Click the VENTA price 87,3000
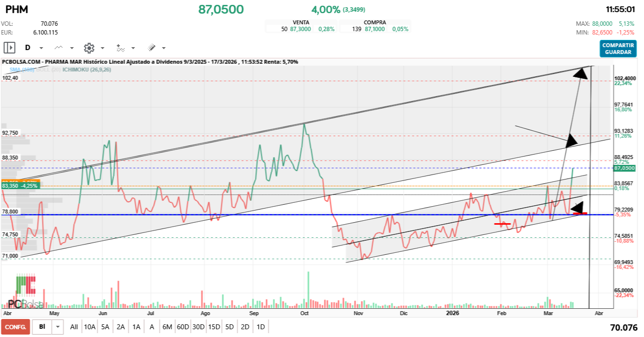This screenshot has height=337, width=644. coord(300,29)
